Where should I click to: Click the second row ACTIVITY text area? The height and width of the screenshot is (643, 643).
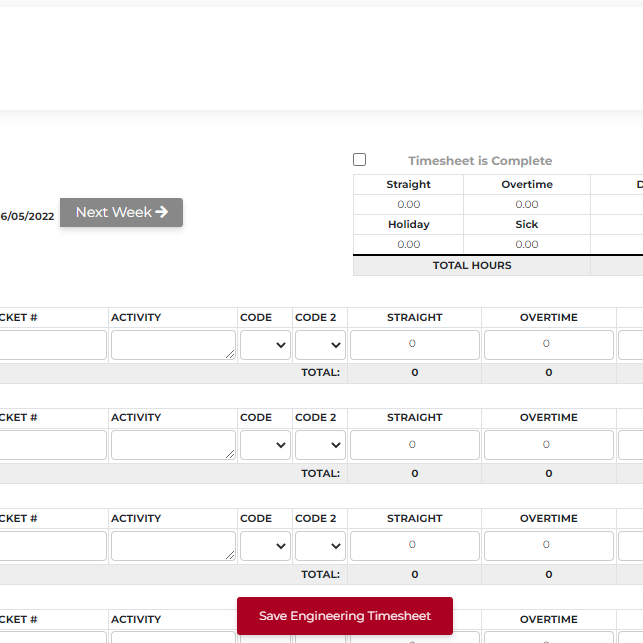pyautogui.click(x=173, y=445)
